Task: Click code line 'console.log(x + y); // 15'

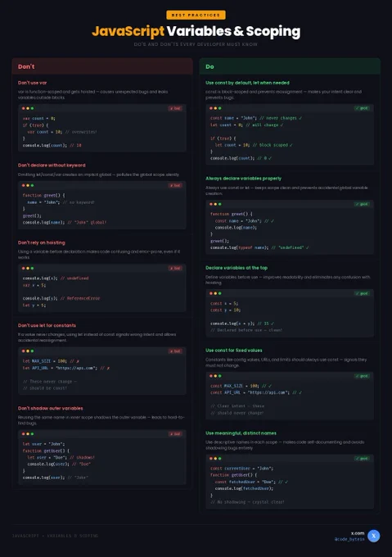Action: coord(242,324)
